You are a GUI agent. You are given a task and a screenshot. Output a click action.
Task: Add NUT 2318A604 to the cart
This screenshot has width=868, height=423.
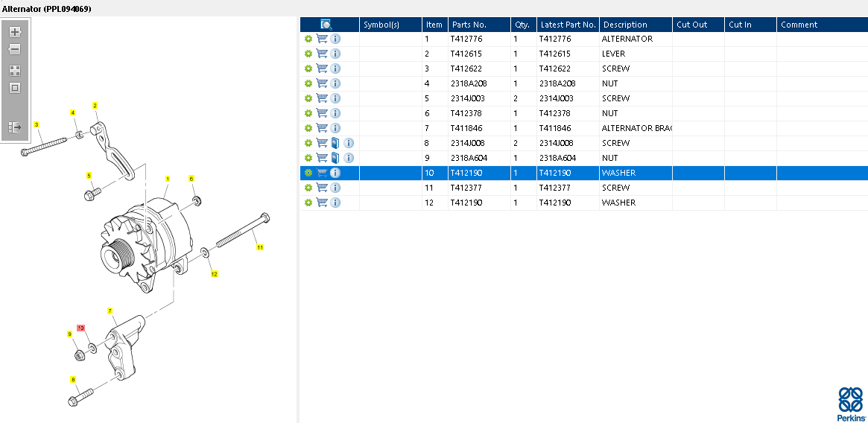(x=322, y=158)
